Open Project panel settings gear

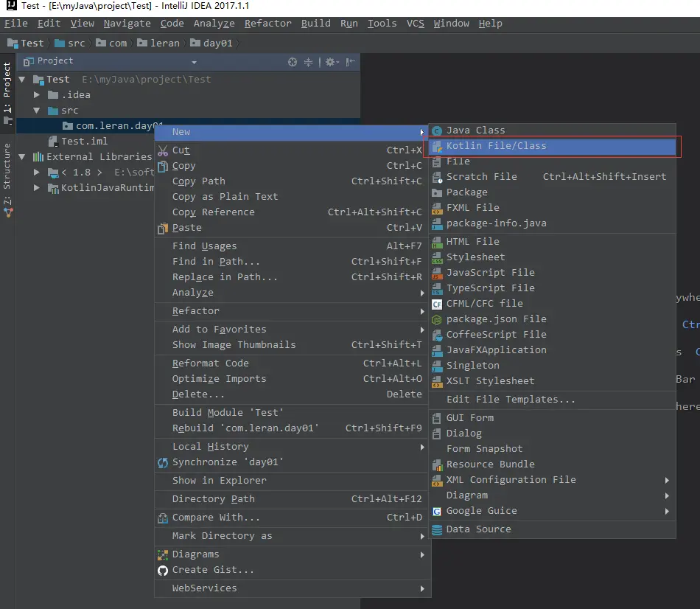click(332, 62)
